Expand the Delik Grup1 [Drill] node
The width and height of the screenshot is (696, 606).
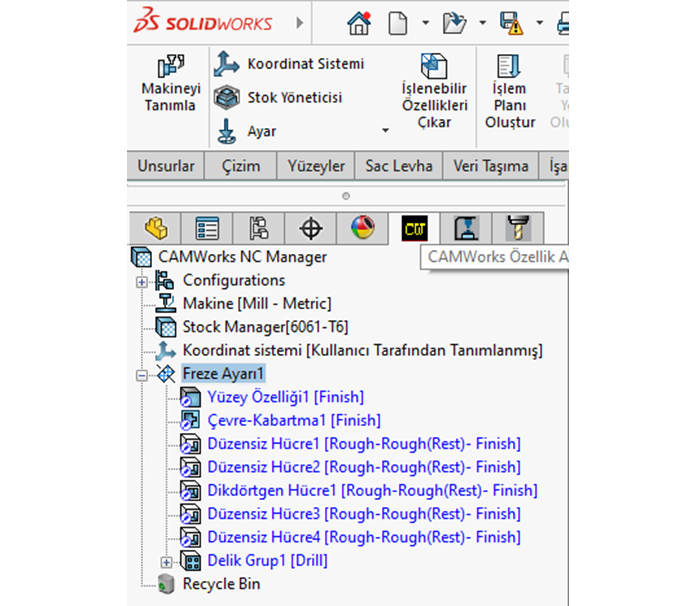pos(167,562)
